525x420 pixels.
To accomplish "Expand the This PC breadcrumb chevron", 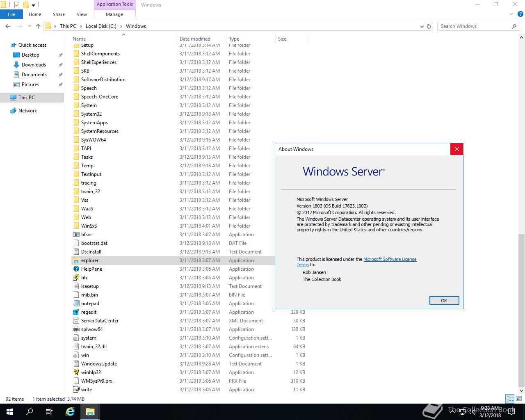I will (x=81, y=26).
